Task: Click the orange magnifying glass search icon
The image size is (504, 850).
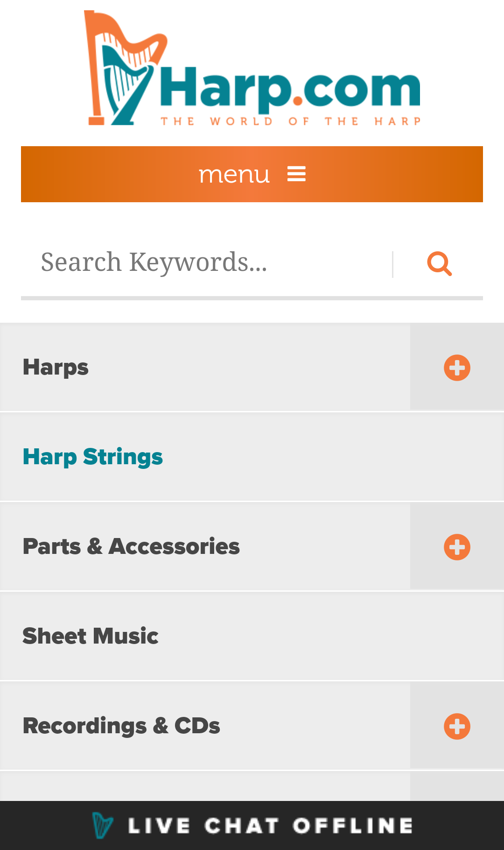Action: point(439,264)
